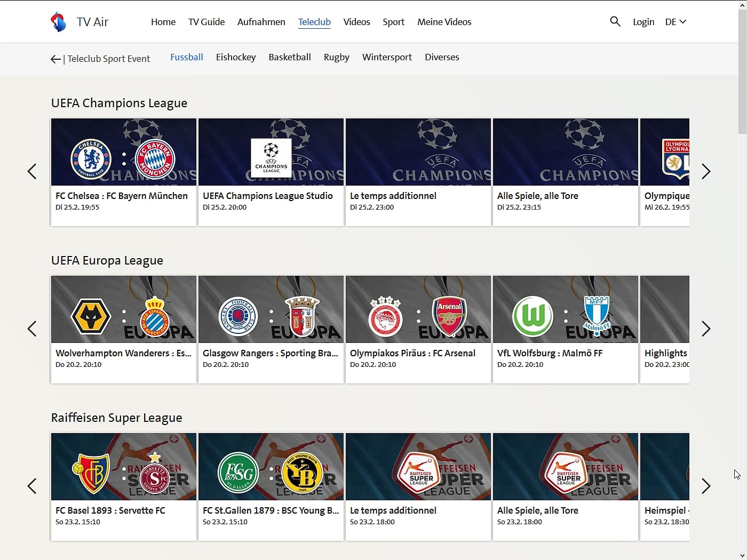Image resolution: width=747 pixels, height=560 pixels.
Task: Open Champions League Alle Spiele, alle Tore thumbnail
Action: (x=566, y=152)
